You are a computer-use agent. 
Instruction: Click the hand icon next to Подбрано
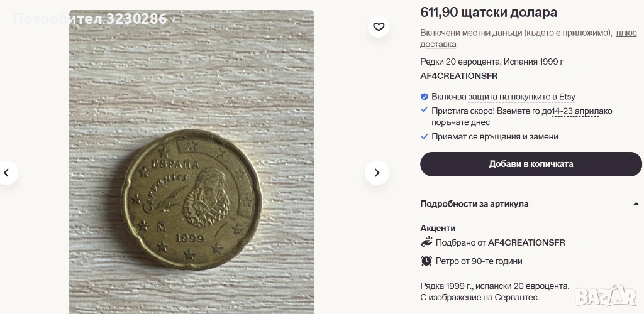[x=426, y=242]
